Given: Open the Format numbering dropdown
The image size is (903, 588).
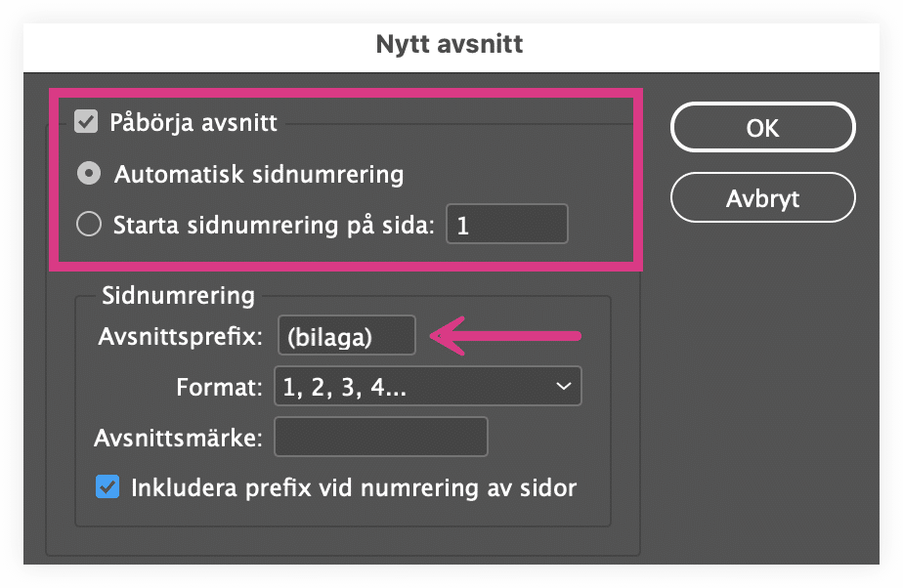Looking at the screenshot, I should point(427,387).
